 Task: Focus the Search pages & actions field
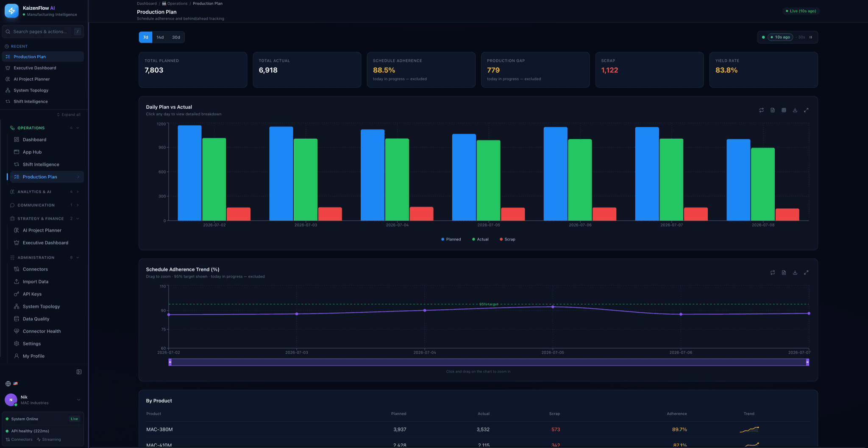[43, 31]
